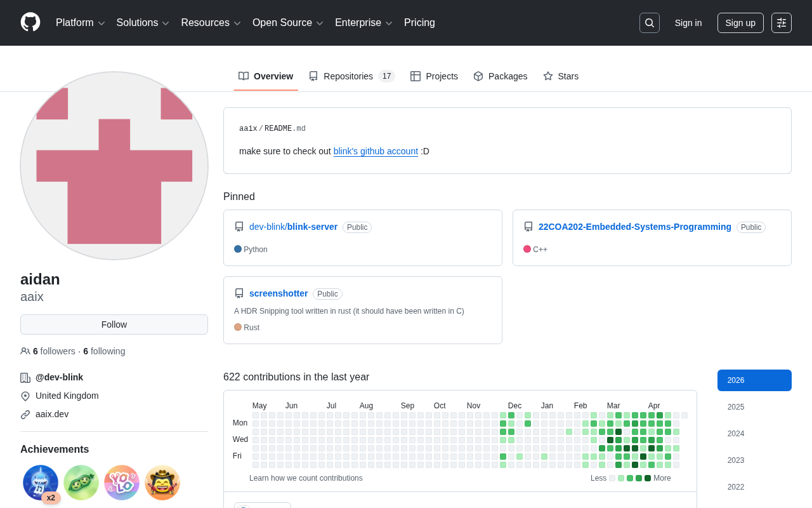Switch to the Repositories tab
Viewport: 812px width, 508px height.
coord(351,76)
